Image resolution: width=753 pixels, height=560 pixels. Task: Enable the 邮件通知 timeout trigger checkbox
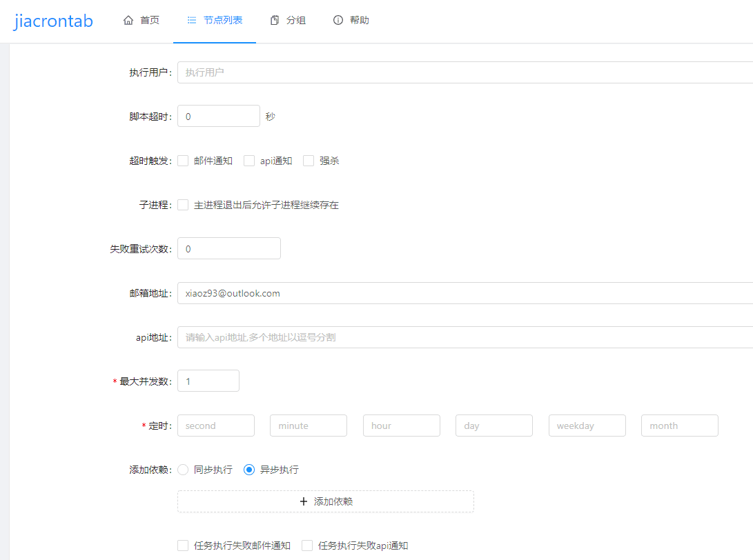[183, 160]
